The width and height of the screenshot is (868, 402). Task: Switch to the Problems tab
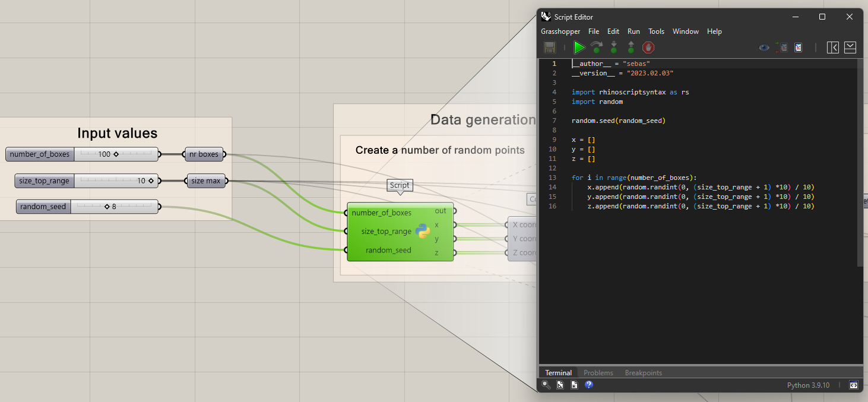[x=598, y=372]
